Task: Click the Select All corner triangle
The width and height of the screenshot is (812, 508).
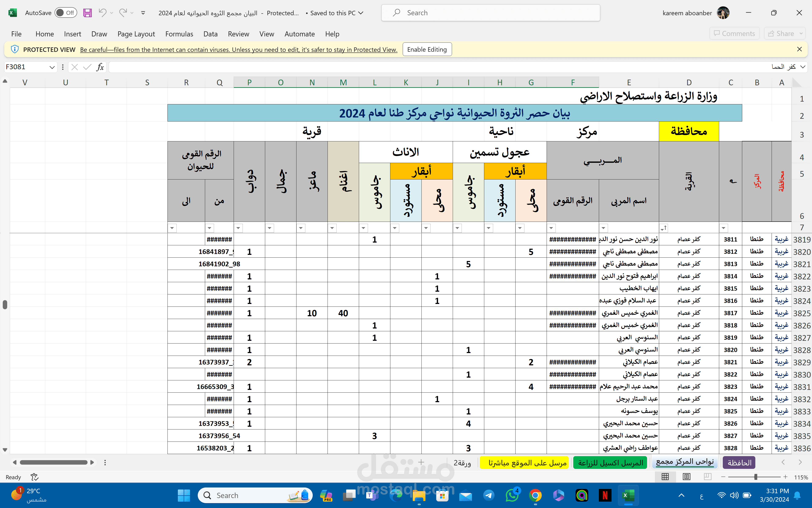Action: tap(797, 83)
